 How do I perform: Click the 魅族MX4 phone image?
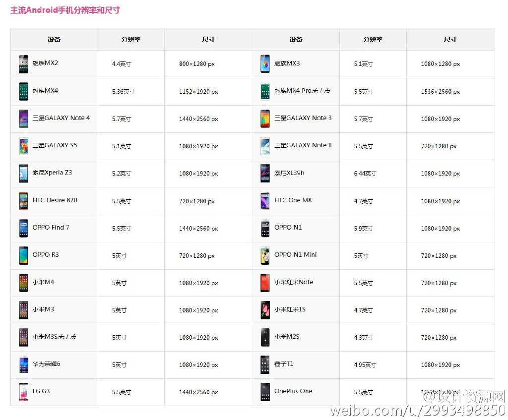23,91
